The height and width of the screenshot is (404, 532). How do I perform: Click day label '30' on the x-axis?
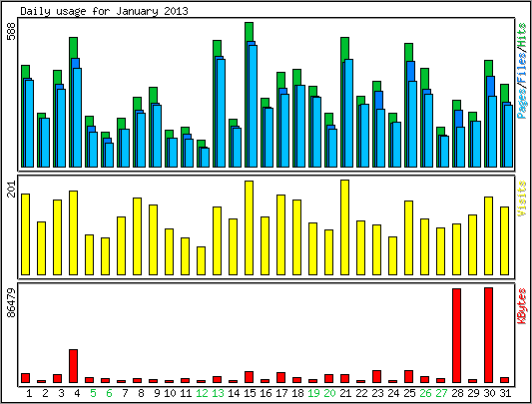tap(489, 393)
